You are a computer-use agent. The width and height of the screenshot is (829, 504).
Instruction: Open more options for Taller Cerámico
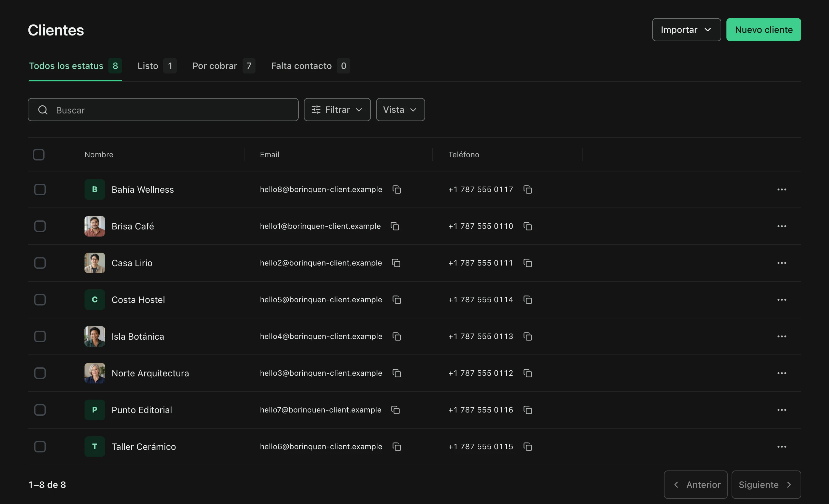pyautogui.click(x=782, y=447)
